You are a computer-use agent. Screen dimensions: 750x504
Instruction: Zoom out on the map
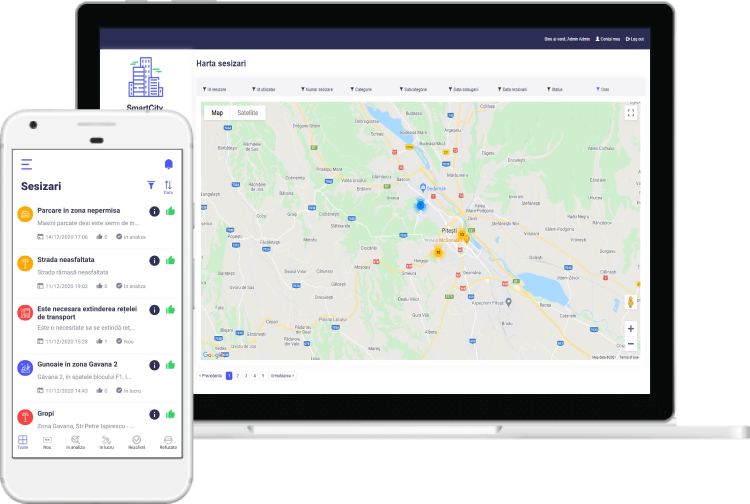pos(631,344)
